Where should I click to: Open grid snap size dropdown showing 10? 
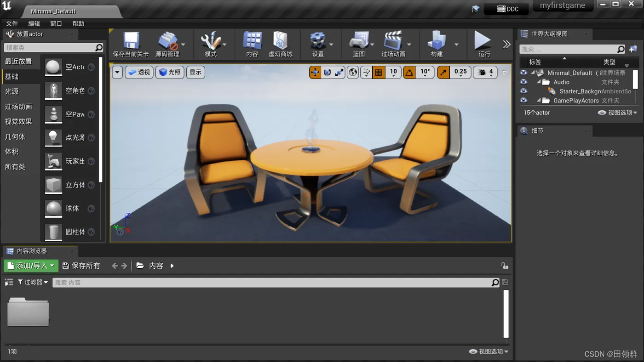pyautogui.click(x=393, y=72)
